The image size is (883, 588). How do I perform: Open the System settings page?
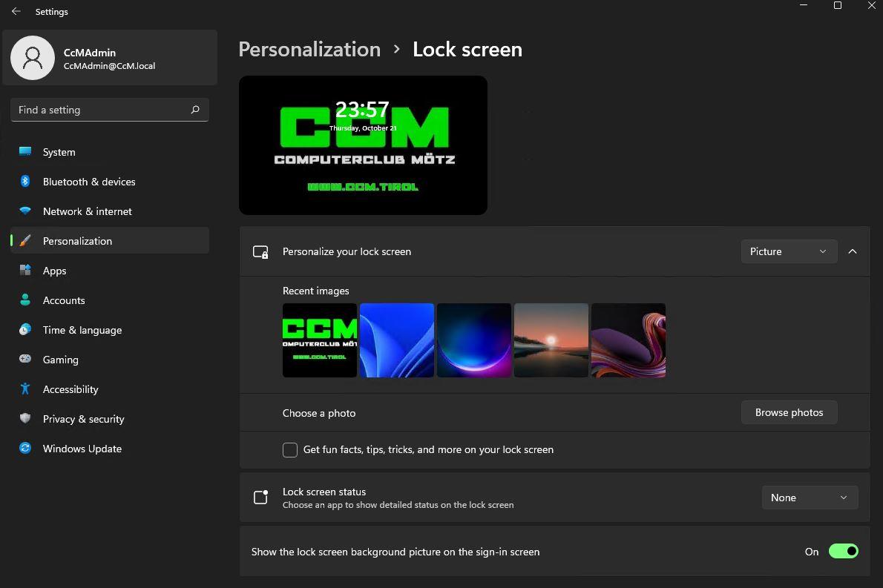[x=110, y=152]
